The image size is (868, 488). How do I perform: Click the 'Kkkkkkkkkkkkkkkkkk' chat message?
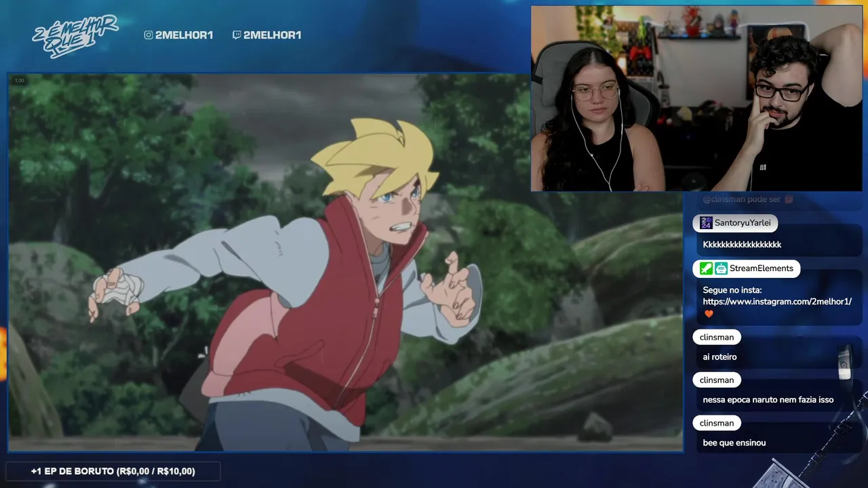(742, 245)
